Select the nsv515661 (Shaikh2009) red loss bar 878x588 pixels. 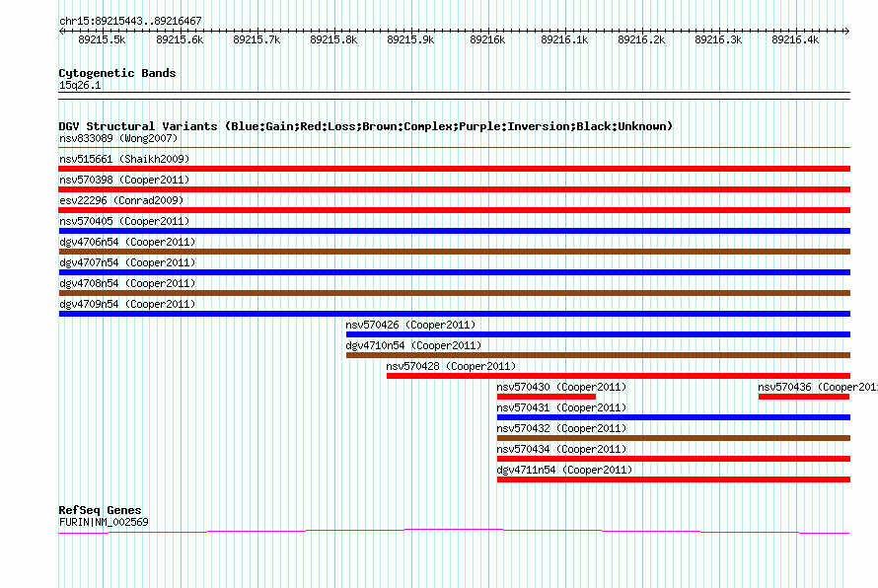tap(454, 169)
